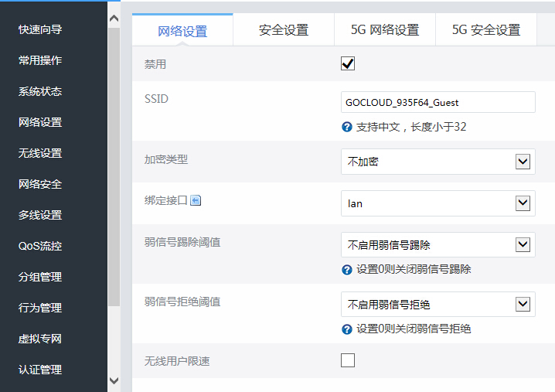This screenshot has width=555, height=392.
Task: Open QoS流控 from the sidebar
Action: coord(40,246)
